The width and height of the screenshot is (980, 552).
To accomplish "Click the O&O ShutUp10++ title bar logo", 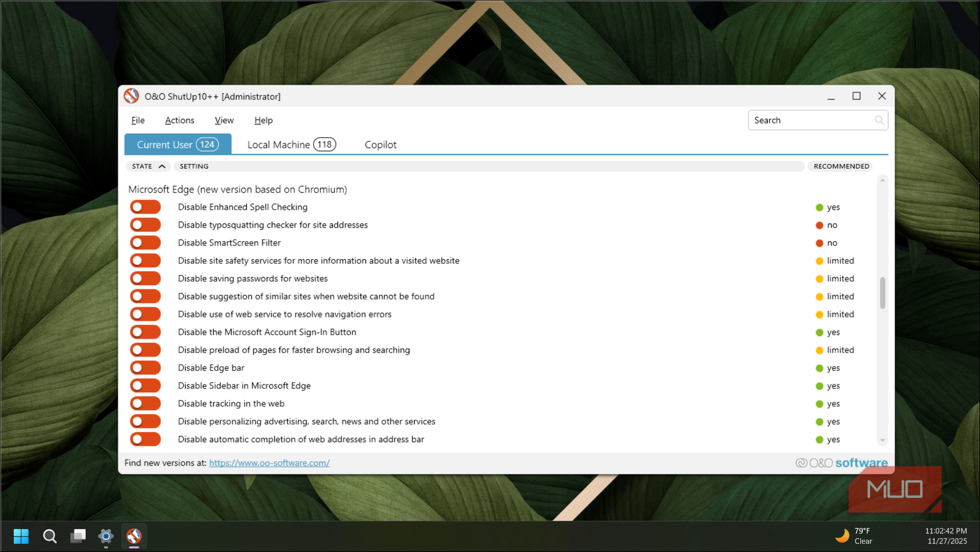I will point(131,96).
